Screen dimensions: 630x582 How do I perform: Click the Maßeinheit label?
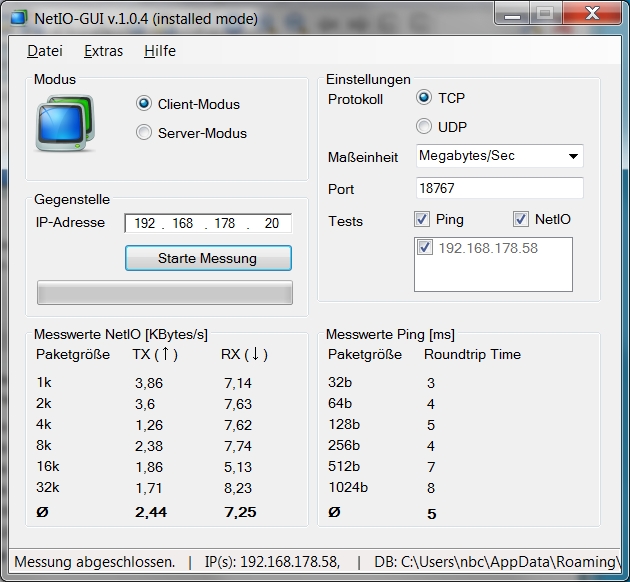coord(363,157)
